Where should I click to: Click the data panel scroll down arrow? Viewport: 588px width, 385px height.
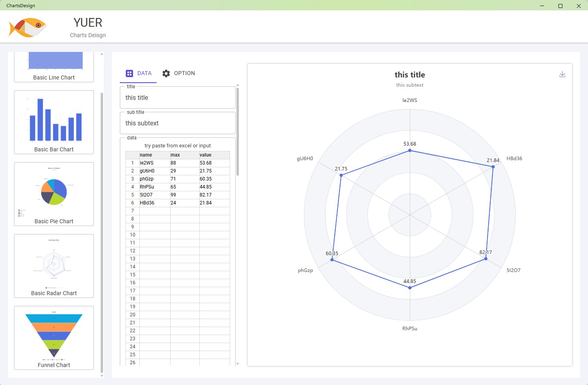pos(238,364)
